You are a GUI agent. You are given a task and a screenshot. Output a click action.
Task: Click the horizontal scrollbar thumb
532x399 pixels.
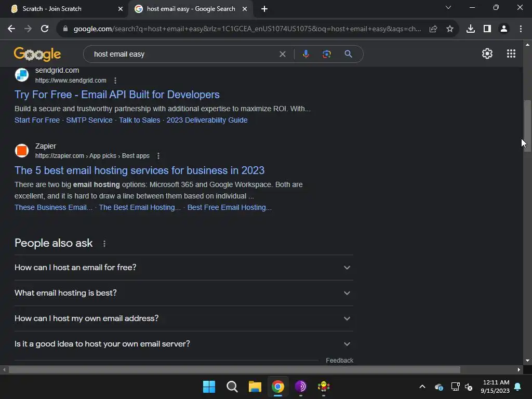pyautogui.click(x=234, y=370)
